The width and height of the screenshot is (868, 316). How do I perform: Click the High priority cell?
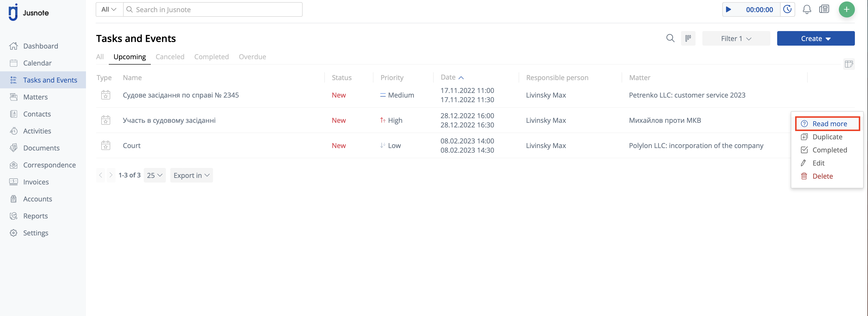click(391, 120)
